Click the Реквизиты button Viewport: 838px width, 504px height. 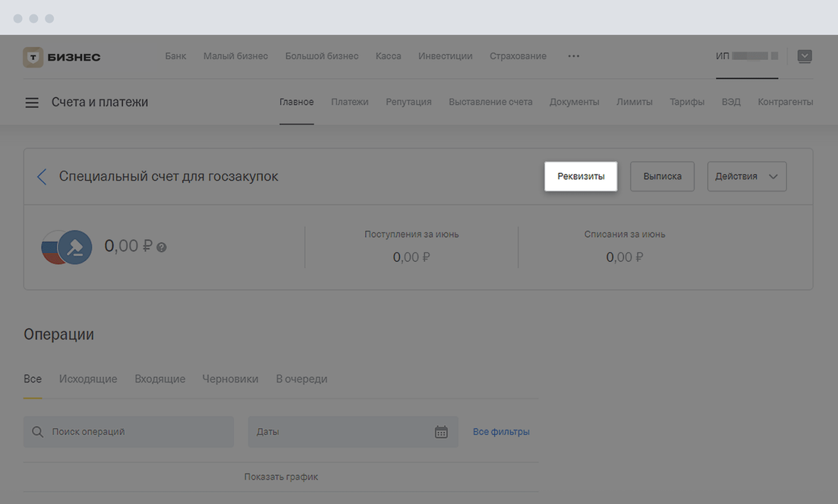(581, 176)
